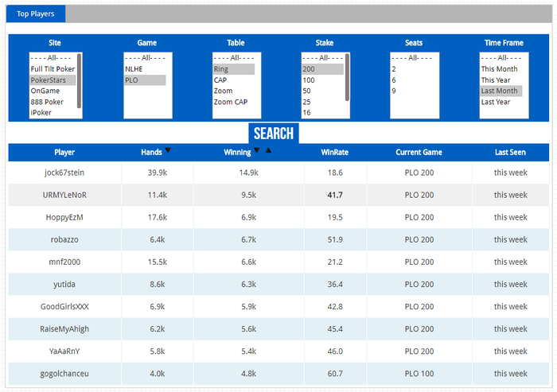Click Hands value 39.9k
This screenshot has width=557, height=392.
[x=158, y=173]
